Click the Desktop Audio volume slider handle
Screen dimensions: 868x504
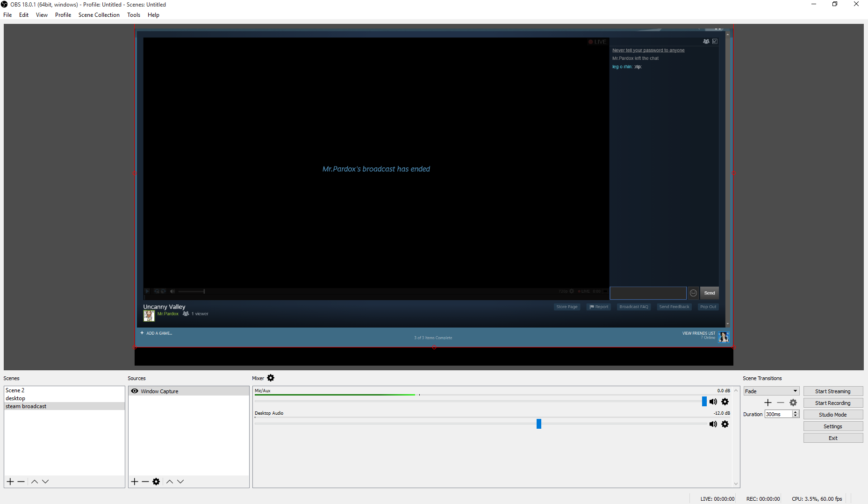click(539, 424)
